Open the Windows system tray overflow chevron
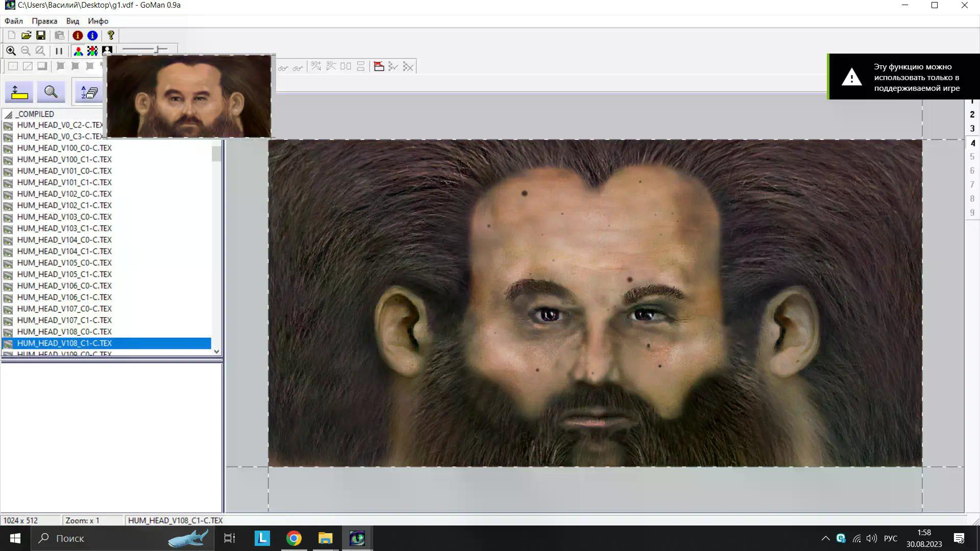Viewport: 980px width, 551px height. [825, 538]
